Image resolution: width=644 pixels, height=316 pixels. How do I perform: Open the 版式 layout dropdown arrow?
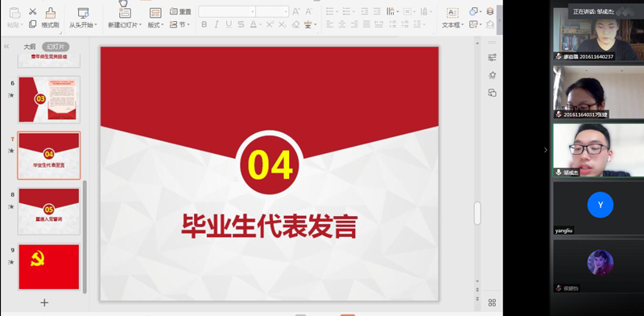[163, 25]
